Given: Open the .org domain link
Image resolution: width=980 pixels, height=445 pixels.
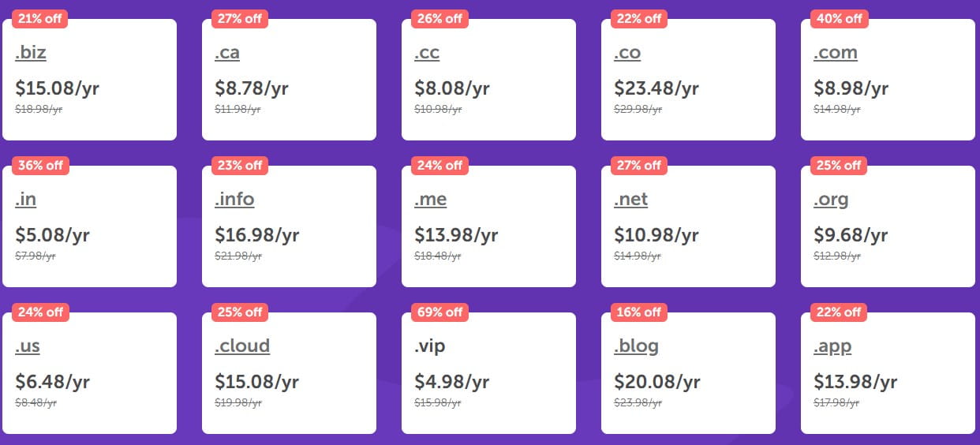Looking at the screenshot, I should coord(831,200).
